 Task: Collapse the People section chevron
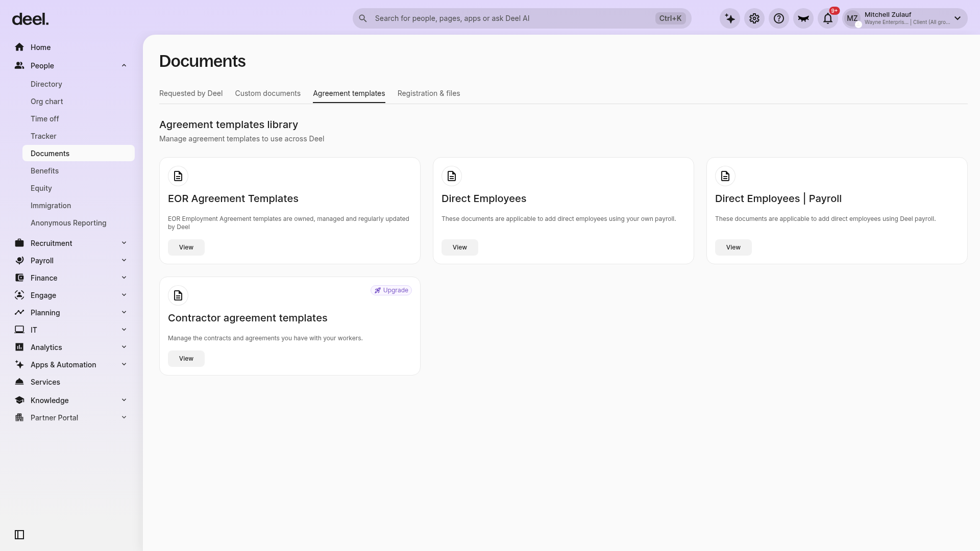tap(124, 66)
